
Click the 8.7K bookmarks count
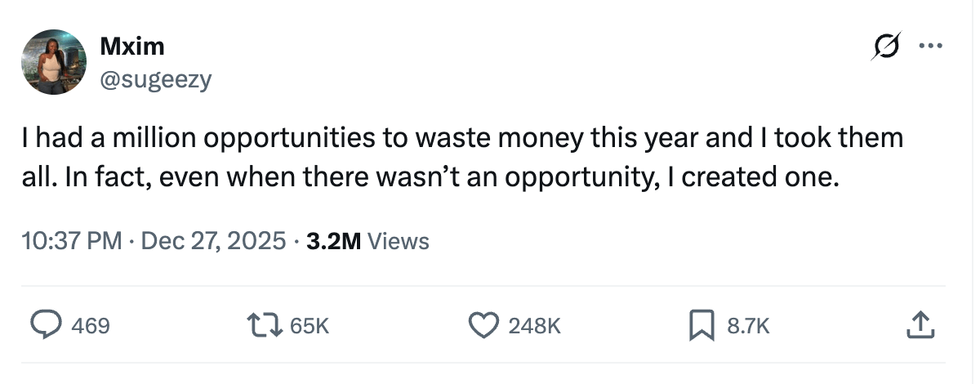pos(747,327)
